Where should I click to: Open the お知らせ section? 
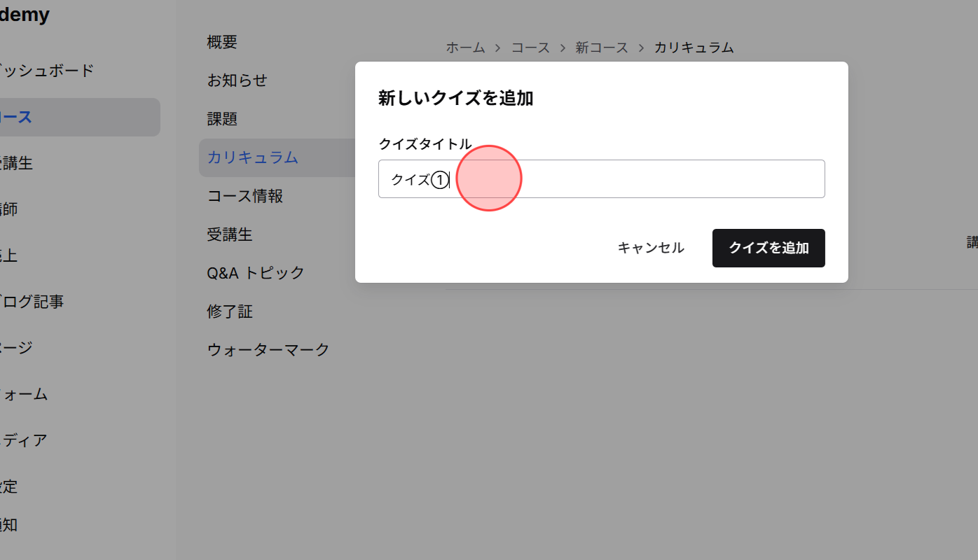(235, 80)
